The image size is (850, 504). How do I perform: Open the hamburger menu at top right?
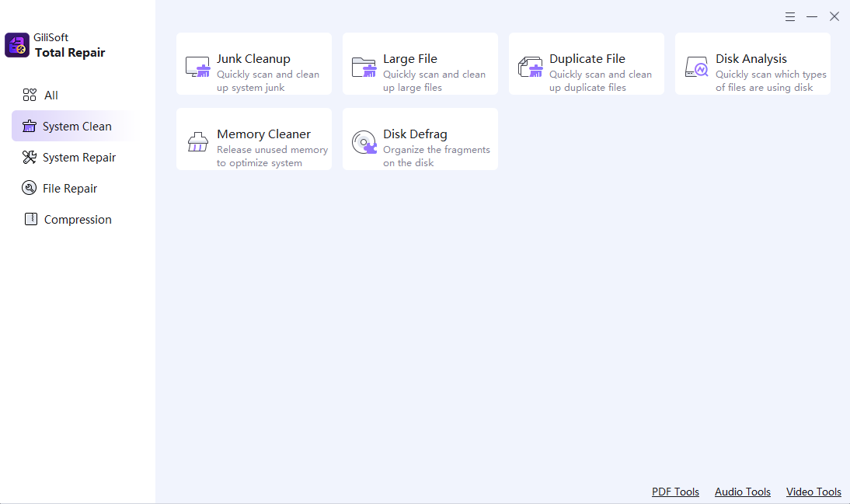(790, 17)
